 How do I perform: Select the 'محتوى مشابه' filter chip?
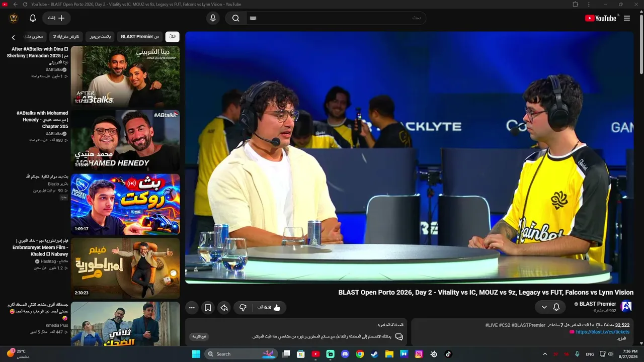[35, 37]
